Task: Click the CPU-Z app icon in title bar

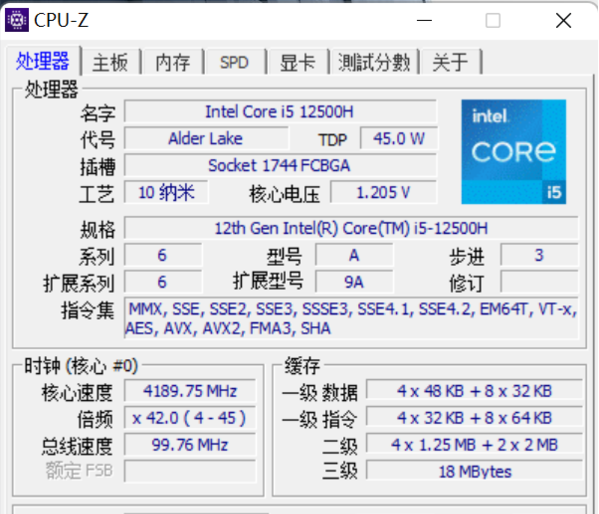Action: pos(16,20)
